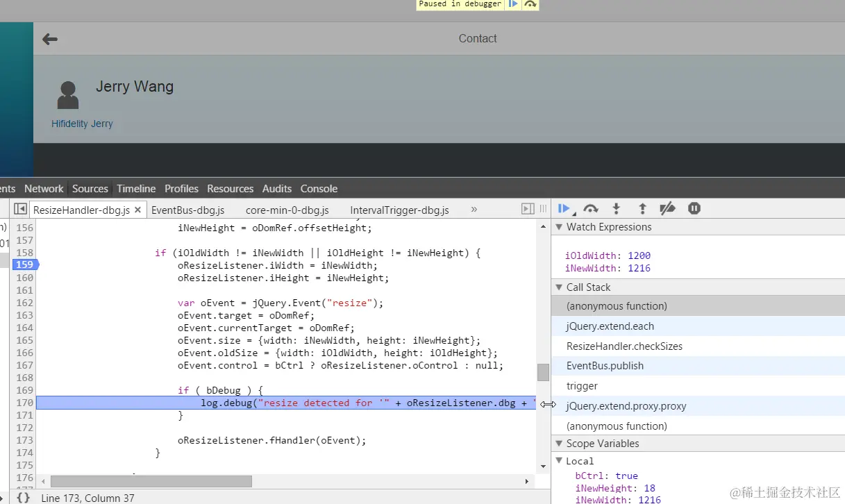Viewport: 845px width, 504px height.
Task: Pretty print with the braces icon
Action: 23,498
